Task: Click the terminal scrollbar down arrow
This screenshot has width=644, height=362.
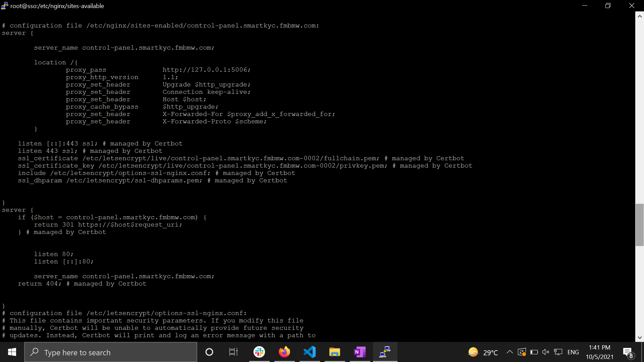Action: pos(640,338)
